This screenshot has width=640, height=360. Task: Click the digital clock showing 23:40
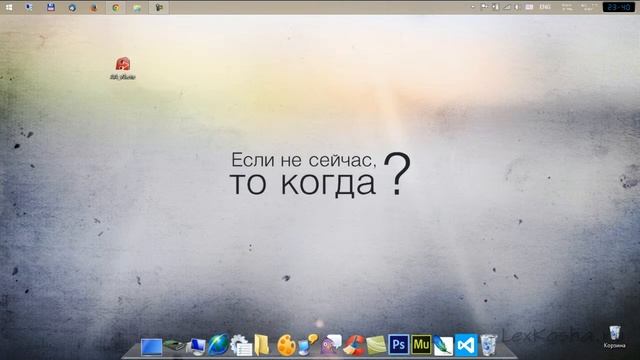coord(618,7)
